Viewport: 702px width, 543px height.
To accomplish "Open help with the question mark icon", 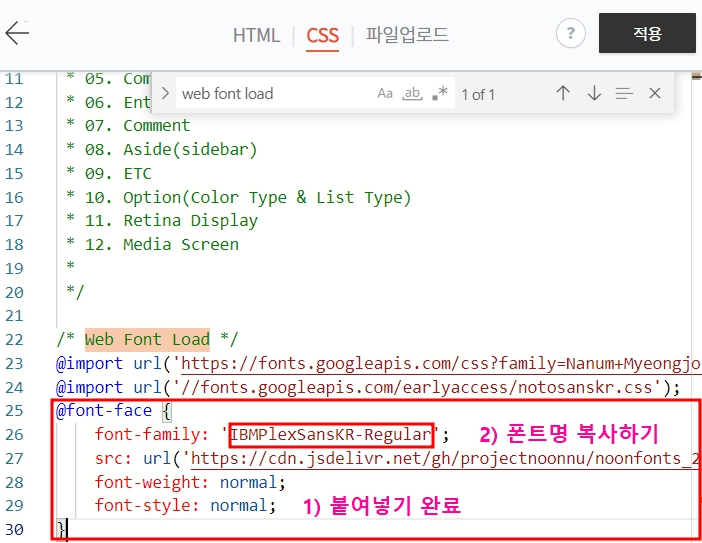I will click(570, 33).
